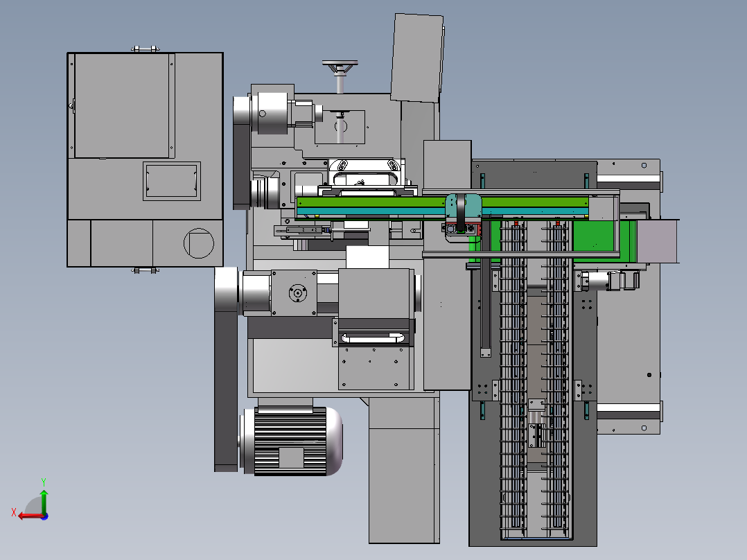Viewport: 747px width, 560px height.
Task: Select the small rectangular window on cabinet
Action: click(x=172, y=181)
